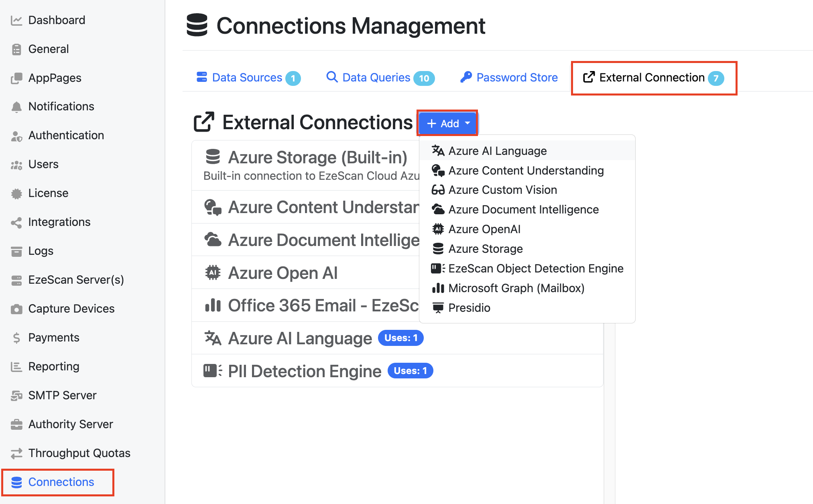Click the General clipboard icon
The width and height of the screenshot is (813, 504).
(16, 49)
